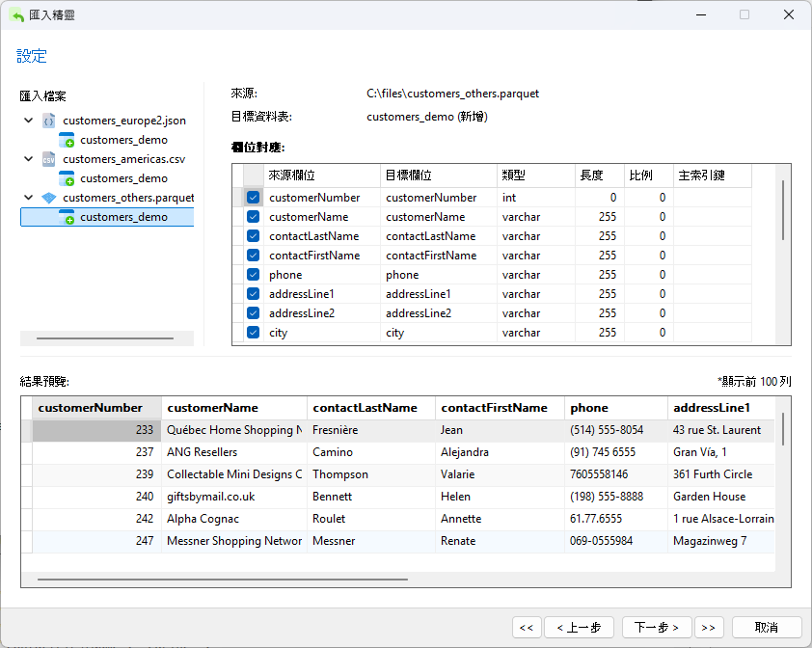Click the varchar type cell for phone
This screenshot has width=812, height=648.
536,275
